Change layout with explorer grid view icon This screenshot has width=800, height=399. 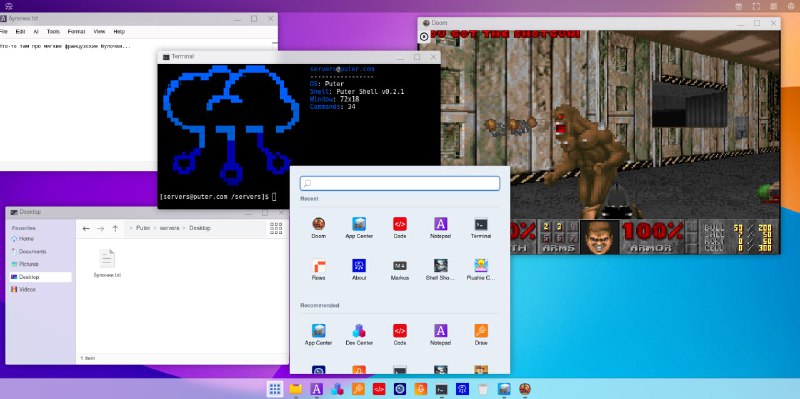pos(276,228)
